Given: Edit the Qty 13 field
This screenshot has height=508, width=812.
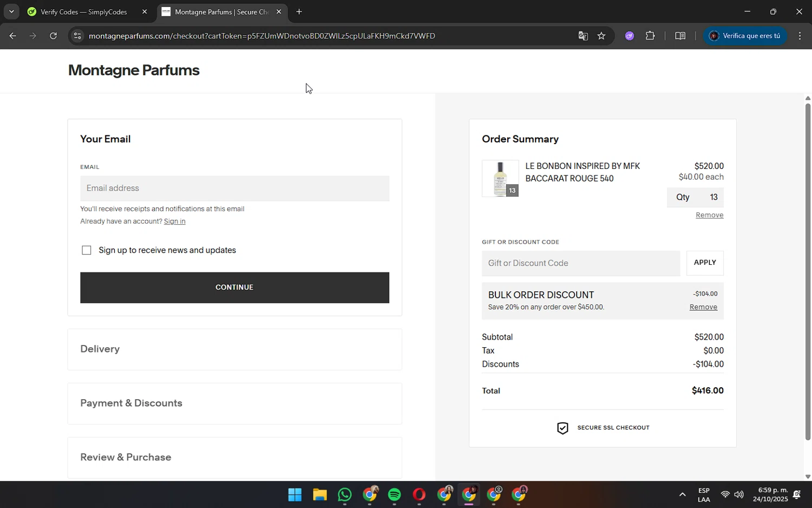Looking at the screenshot, I should click(695, 197).
